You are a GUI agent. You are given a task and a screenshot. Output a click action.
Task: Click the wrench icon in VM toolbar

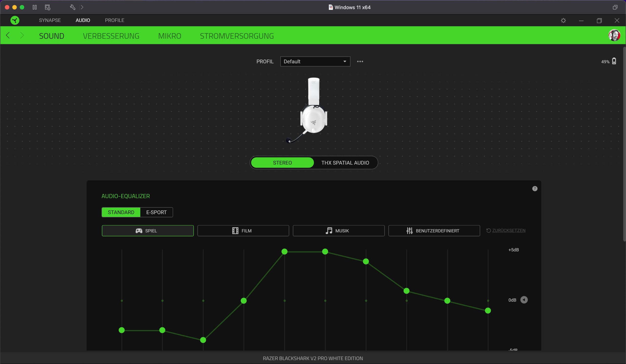72,7
